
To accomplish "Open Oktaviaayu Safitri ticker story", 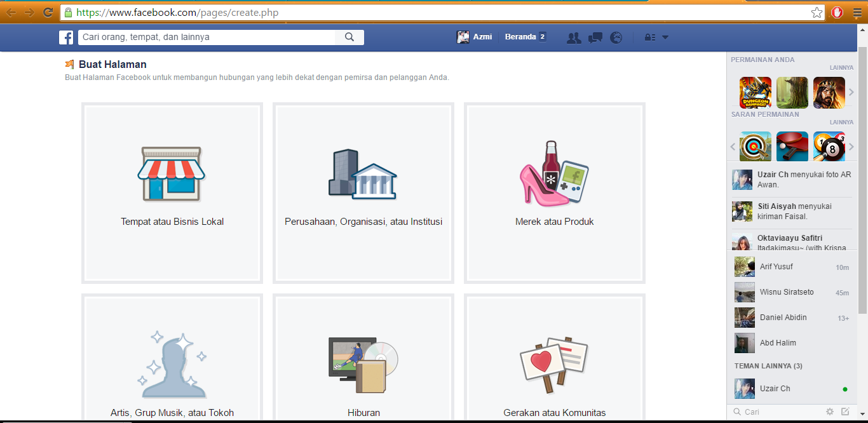I will coord(792,242).
